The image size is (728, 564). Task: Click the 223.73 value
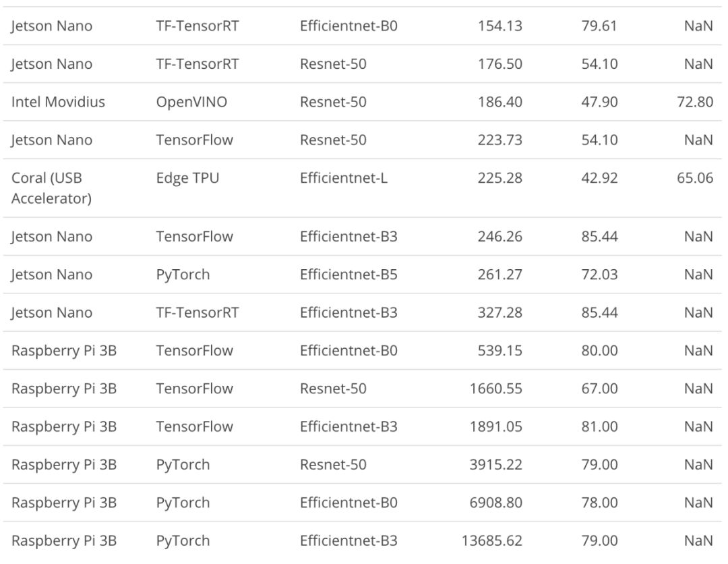(x=499, y=140)
